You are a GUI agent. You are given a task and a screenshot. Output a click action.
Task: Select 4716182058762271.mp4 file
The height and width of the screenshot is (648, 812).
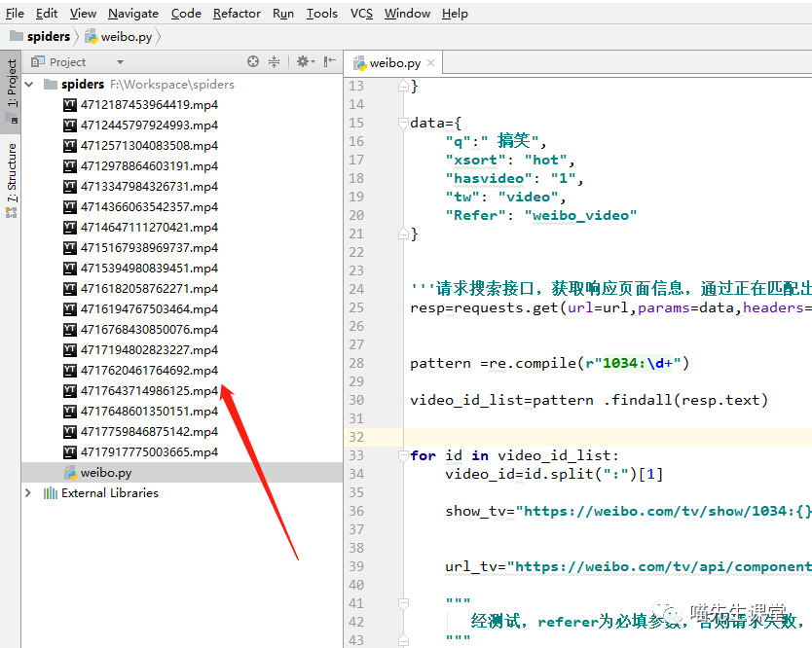[149, 288]
